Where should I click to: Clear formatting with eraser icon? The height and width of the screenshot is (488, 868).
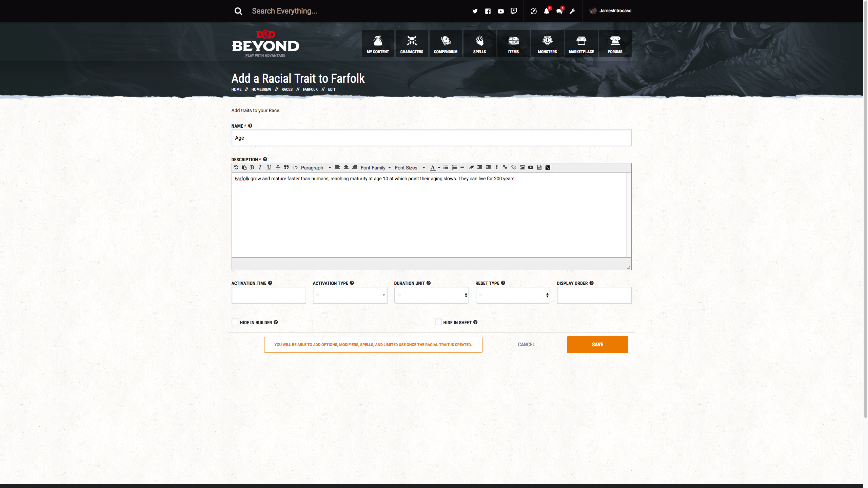point(471,167)
